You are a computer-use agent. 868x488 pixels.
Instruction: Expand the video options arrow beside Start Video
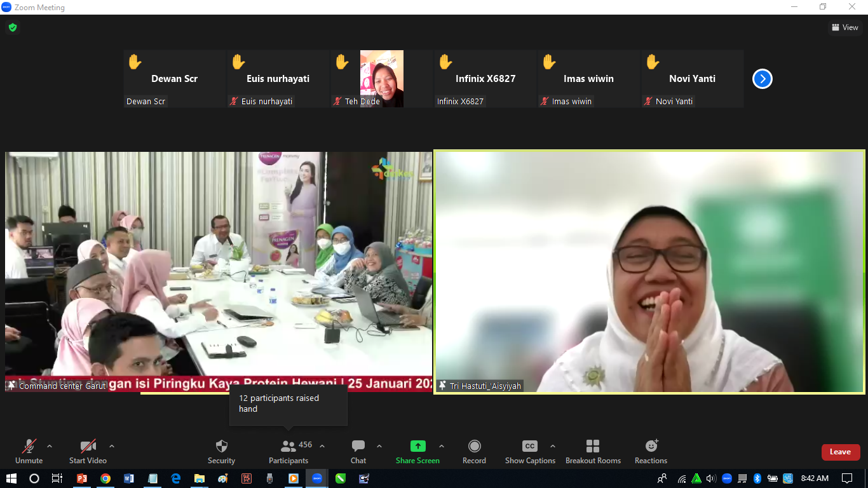tap(112, 446)
